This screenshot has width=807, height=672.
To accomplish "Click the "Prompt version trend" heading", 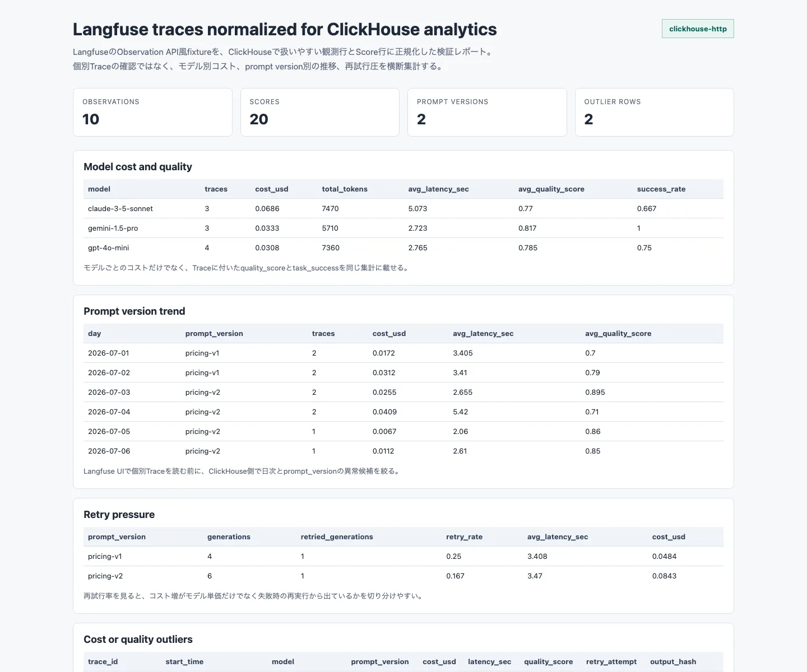I will (x=134, y=311).
